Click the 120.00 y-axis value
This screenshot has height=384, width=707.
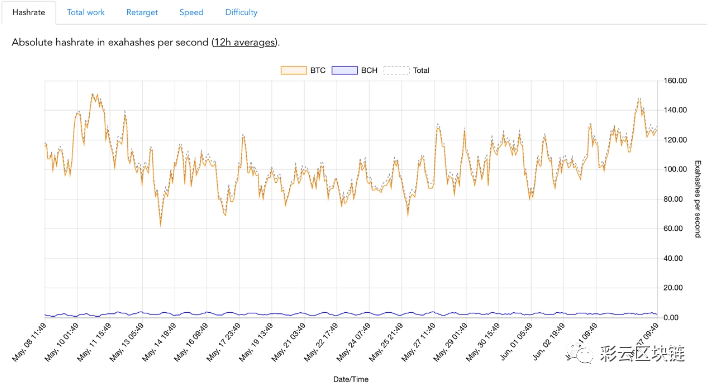click(x=675, y=140)
